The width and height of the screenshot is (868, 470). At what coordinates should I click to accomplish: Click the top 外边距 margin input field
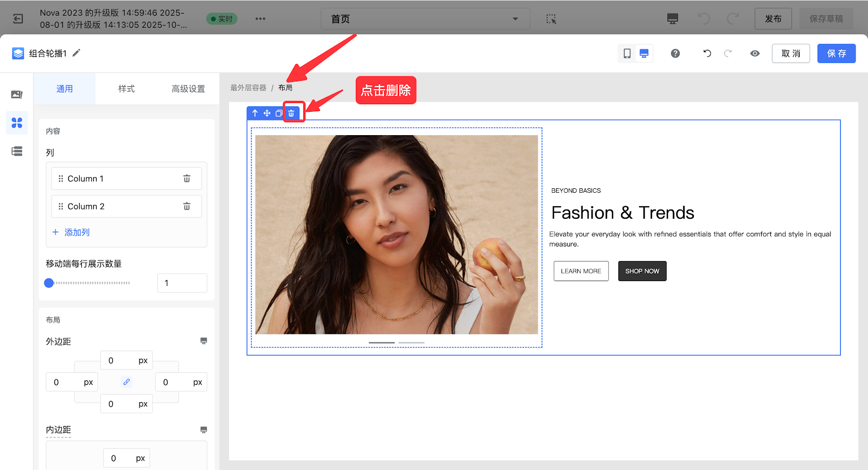pos(119,360)
